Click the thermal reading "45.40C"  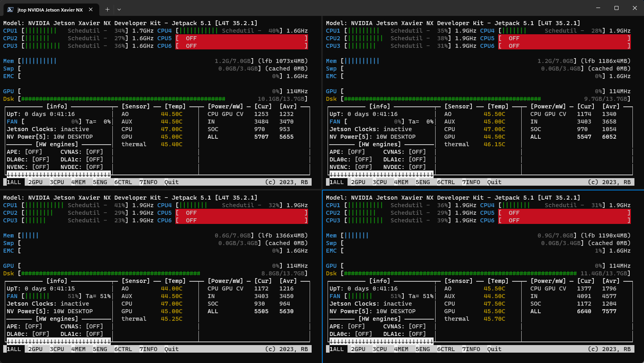click(172, 144)
